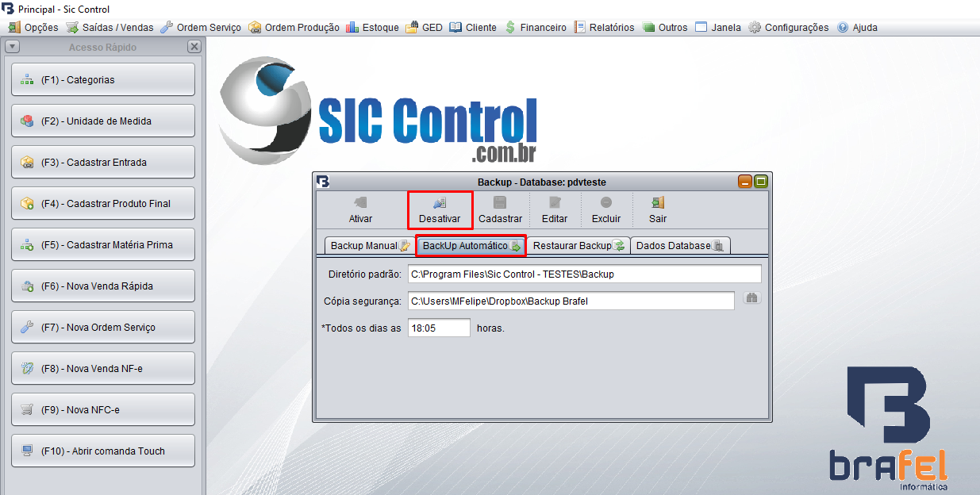The width and height of the screenshot is (980, 495).
Task: Click the backup time field 18:05
Action: (439, 328)
